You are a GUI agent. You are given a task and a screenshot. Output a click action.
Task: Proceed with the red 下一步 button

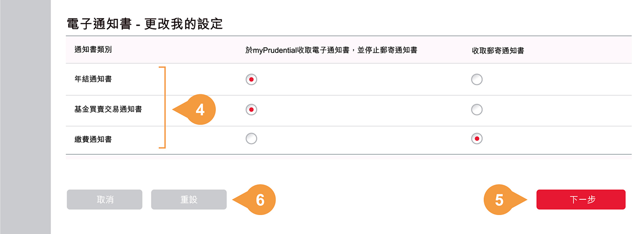click(x=580, y=200)
